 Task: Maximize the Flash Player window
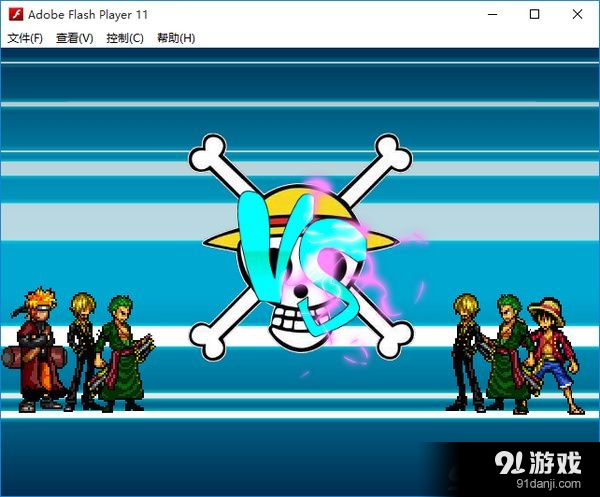(534, 15)
